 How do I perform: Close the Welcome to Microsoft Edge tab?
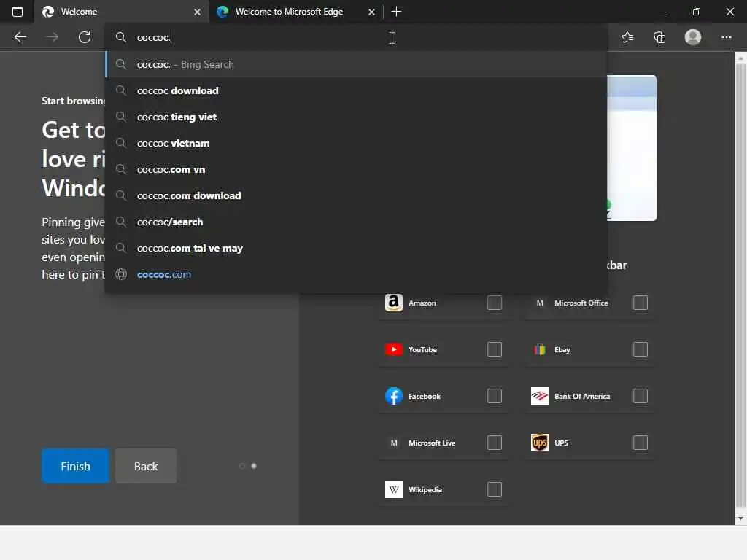pyautogui.click(x=371, y=12)
